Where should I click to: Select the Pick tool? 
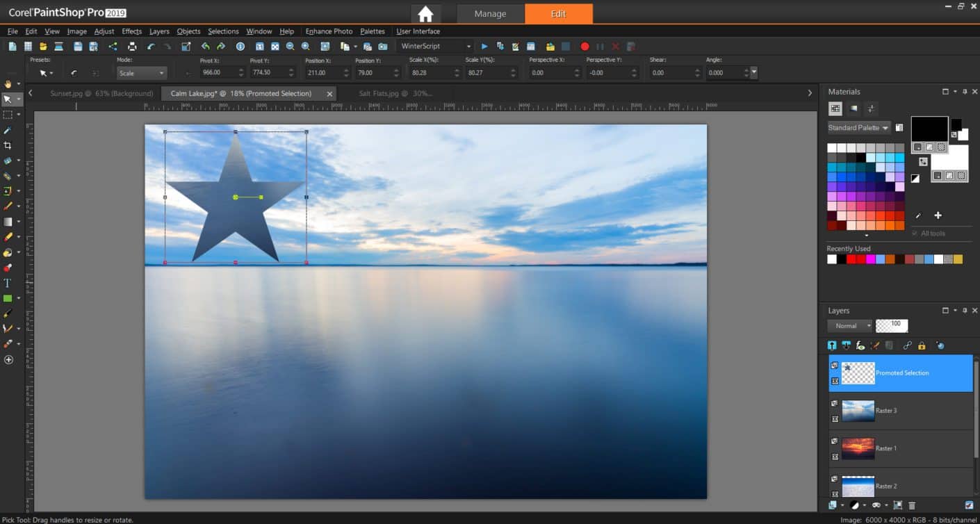point(8,99)
